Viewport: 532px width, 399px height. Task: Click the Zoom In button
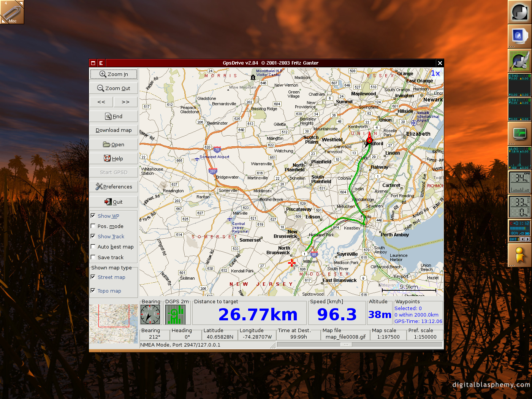point(114,74)
